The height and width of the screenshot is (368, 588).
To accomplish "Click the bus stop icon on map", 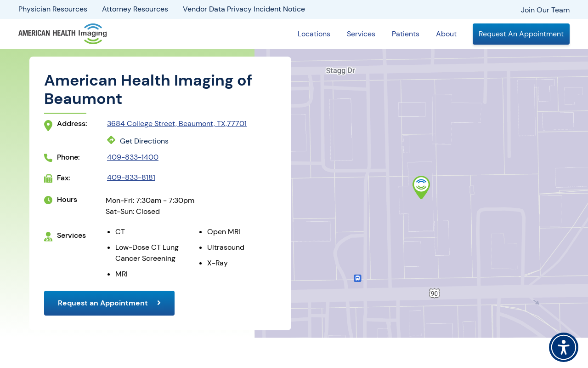I will [x=357, y=278].
